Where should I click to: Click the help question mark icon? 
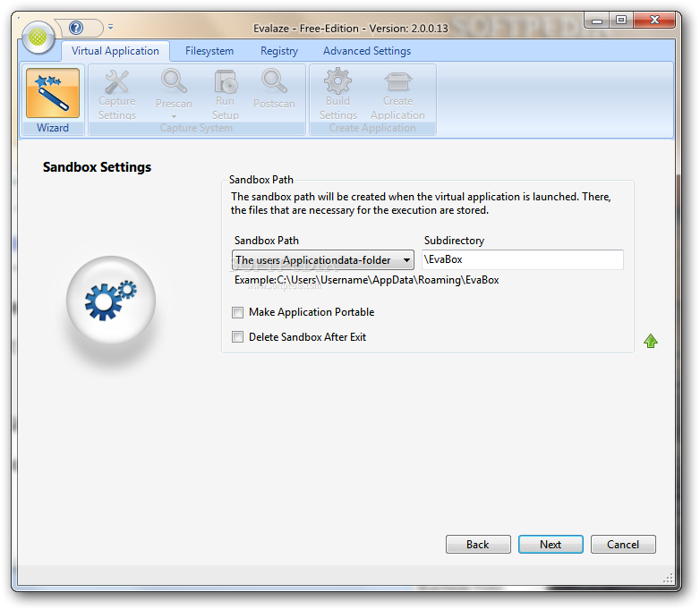76,28
